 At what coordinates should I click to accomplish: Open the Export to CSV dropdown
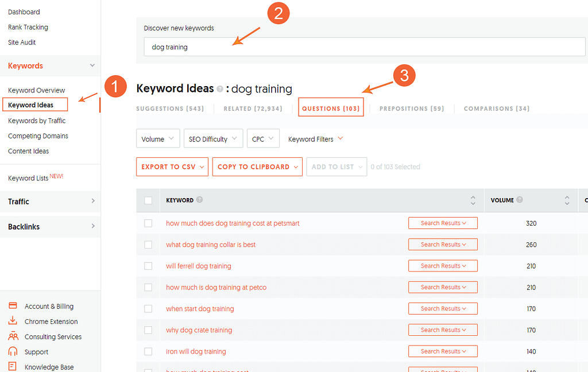point(172,166)
